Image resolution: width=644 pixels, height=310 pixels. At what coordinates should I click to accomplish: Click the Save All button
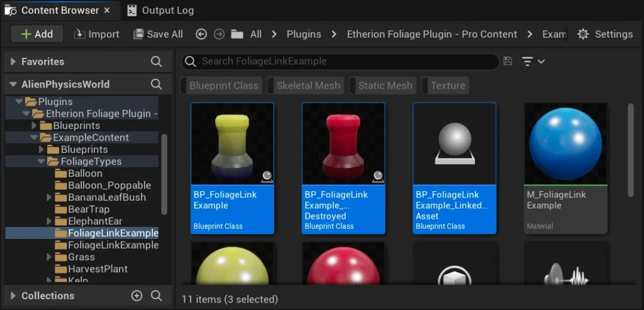point(158,35)
